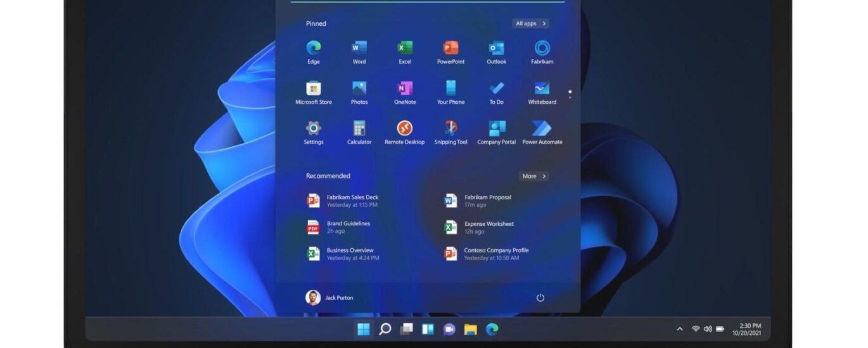Viewport: 868px width, 348px height.
Task: Open Task View on taskbar
Action: coord(406,329)
